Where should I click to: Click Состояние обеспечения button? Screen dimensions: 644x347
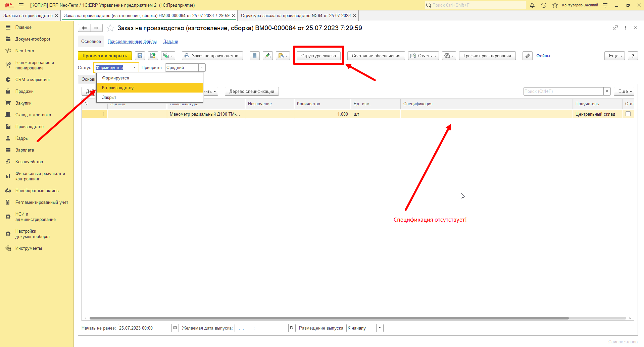click(x=376, y=56)
